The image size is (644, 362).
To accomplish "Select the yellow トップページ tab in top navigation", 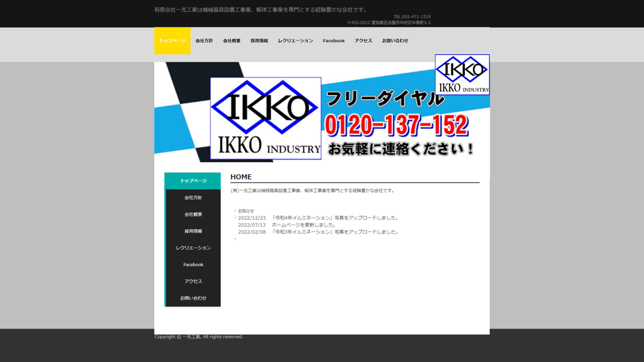I will coord(172,41).
